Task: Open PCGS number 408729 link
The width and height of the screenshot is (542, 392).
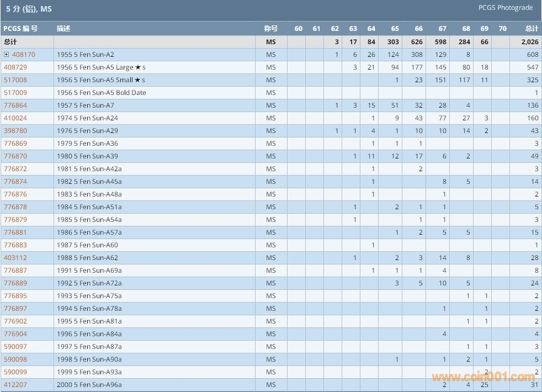Action: pyautogui.click(x=15, y=67)
